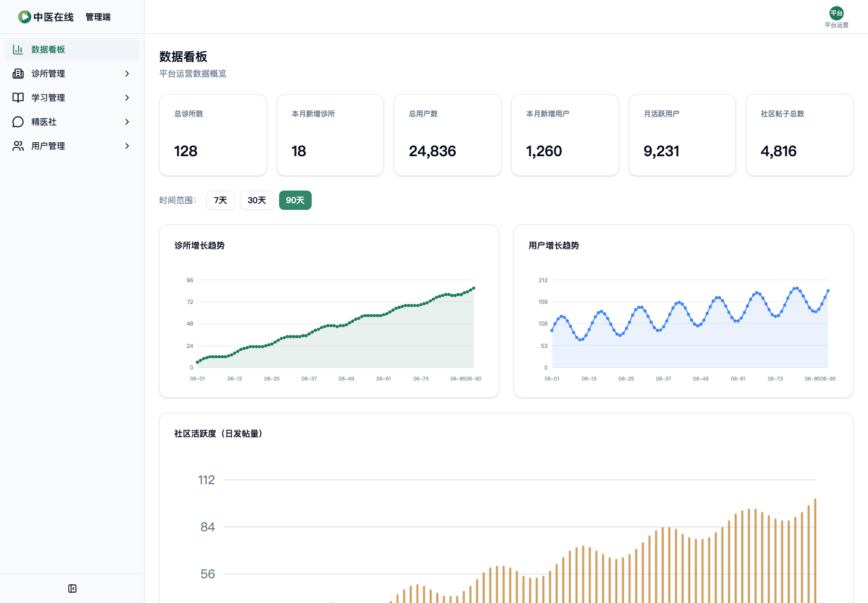The image size is (868, 603).
Task: Click the 平台运营数据概览 subtitle
Action: [x=193, y=74]
